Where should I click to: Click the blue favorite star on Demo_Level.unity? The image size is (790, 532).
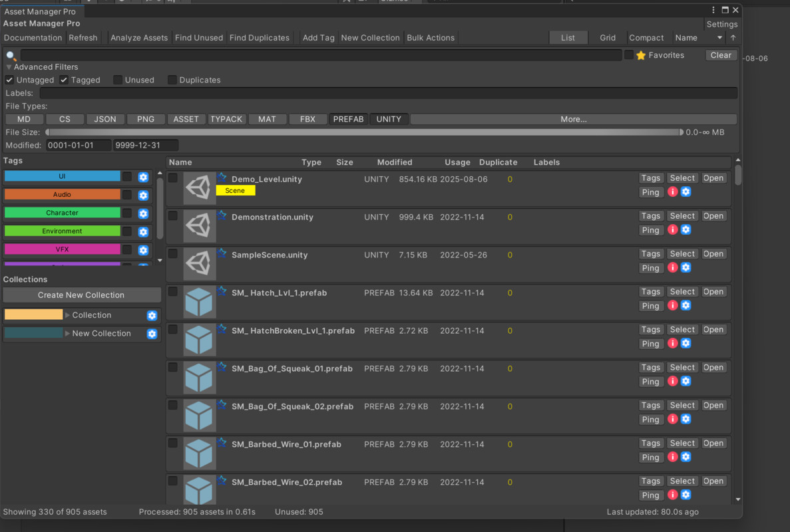click(223, 176)
